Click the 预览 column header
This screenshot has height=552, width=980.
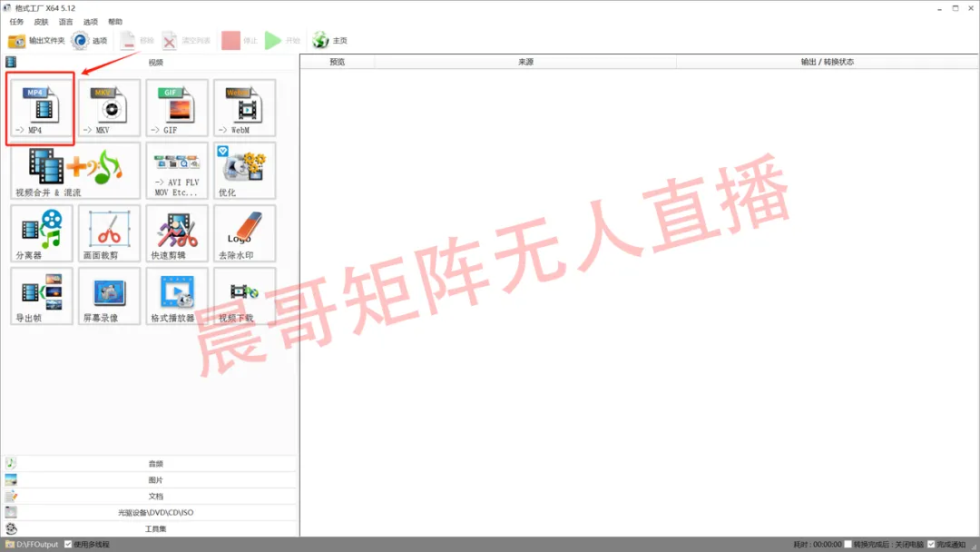(337, 62)
